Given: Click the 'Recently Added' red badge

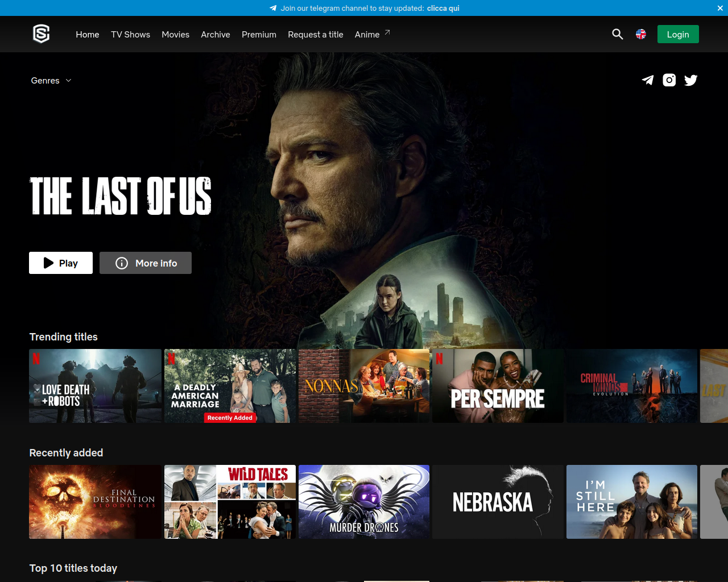Looking at the screenshot, I should [230, 418].
